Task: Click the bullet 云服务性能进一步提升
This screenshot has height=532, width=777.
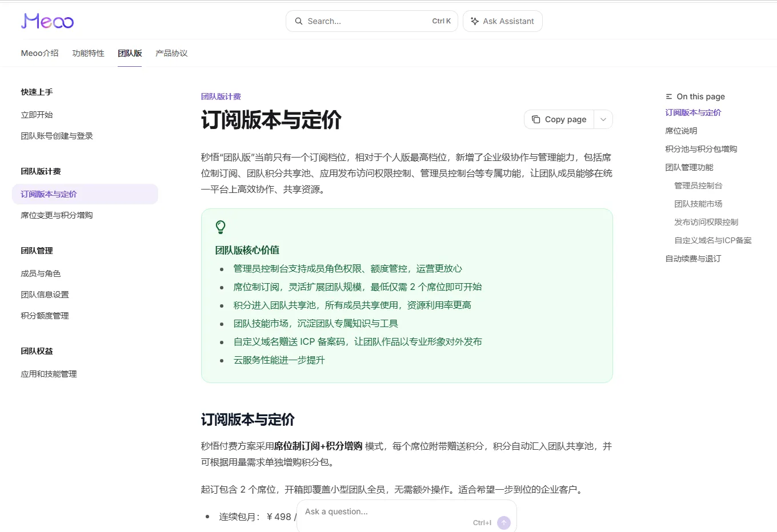Action: pyautogui.click(x=279, y=360)
